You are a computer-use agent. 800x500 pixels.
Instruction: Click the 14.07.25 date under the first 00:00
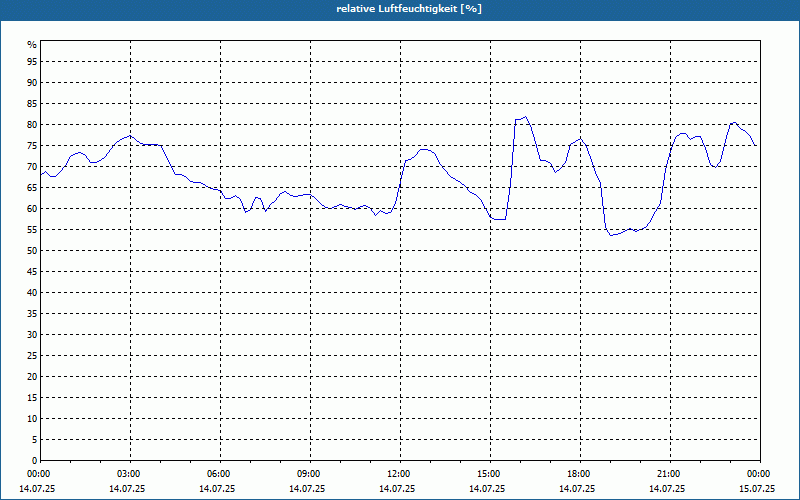(37, 489)
